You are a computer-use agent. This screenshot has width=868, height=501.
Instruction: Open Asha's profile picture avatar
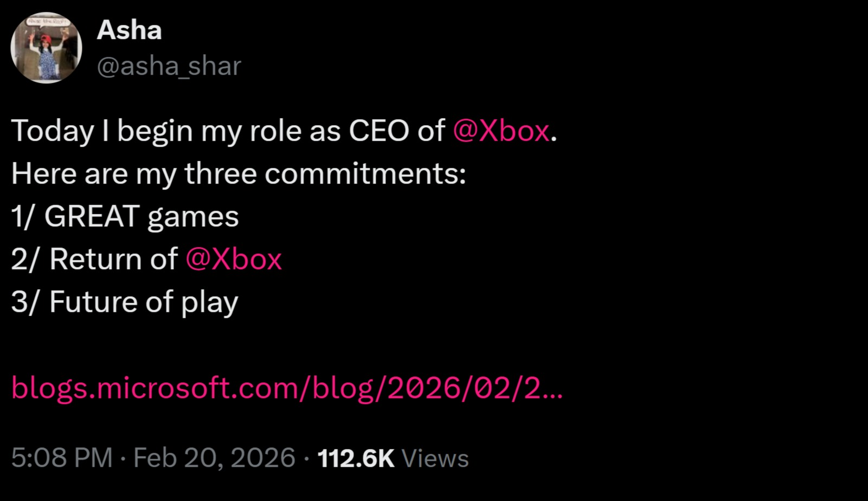point(46,48)
